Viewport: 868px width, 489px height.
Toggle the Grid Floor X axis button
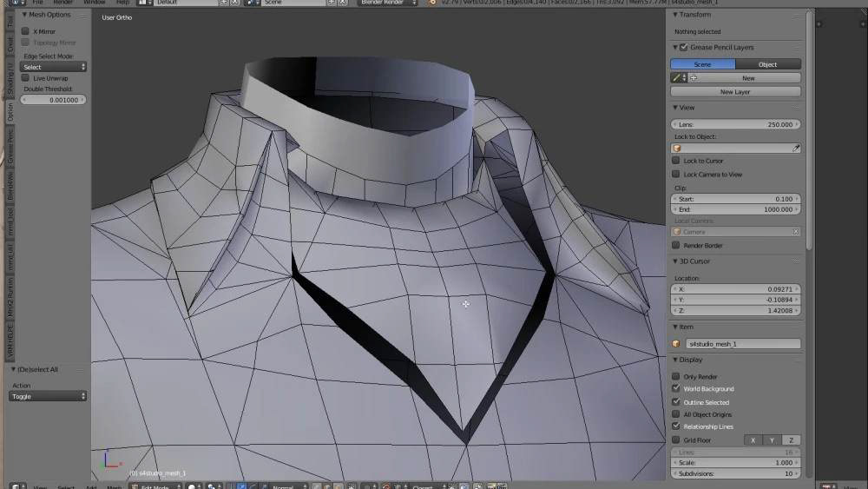click(x=753, y=440)
